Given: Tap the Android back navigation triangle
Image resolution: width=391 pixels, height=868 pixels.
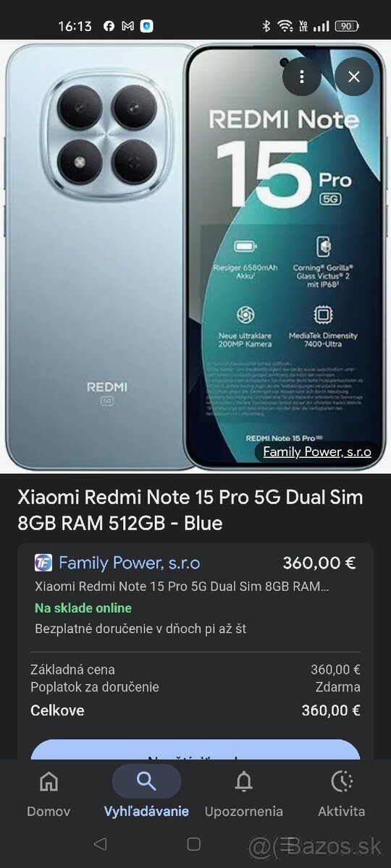Looking at the screenshot, I should [101, 844].
